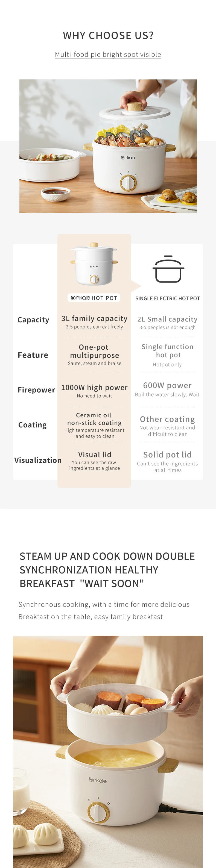Select the 'Firepower' row label
The image size is (216, 868).
click(x=36, y=390)
